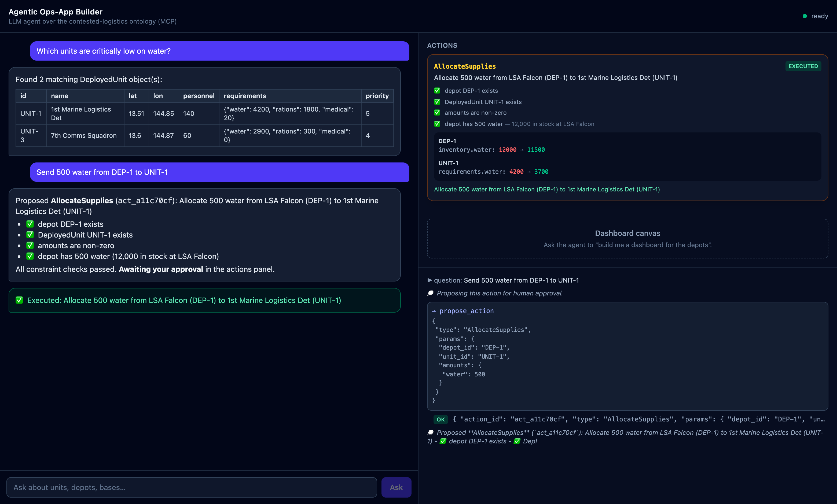837x504 pixels.
Task: Click the 144.87 longitude cell
Action: click(x=164, y=135)
